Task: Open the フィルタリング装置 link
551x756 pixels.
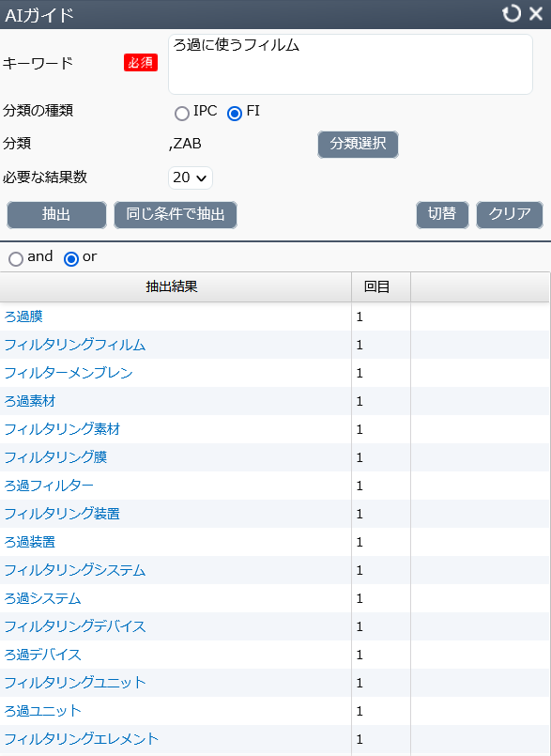Action: tap(62, 514)
